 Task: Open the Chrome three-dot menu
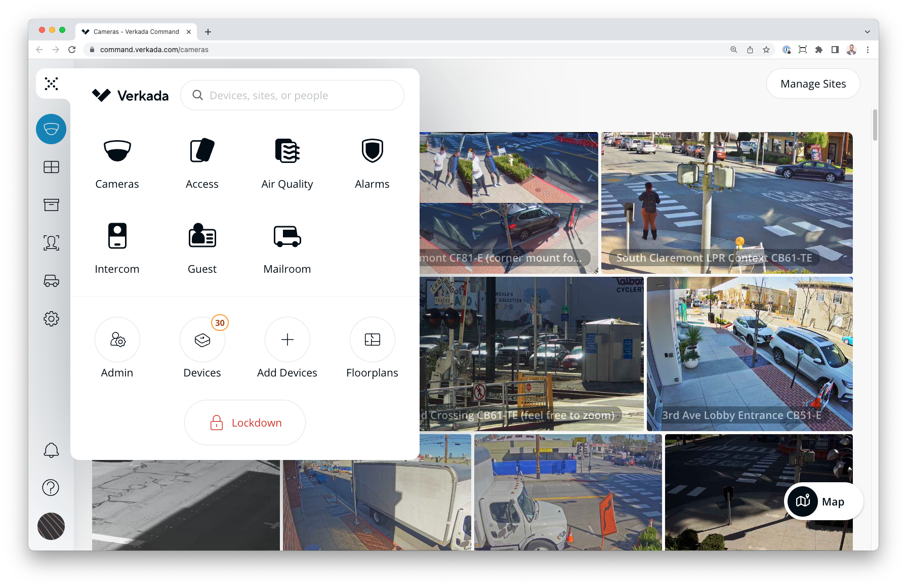click(x=868, y=50)
